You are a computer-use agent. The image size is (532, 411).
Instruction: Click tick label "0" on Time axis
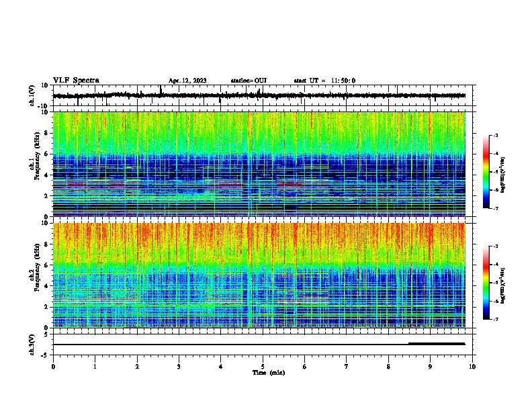tap(53, 367)
